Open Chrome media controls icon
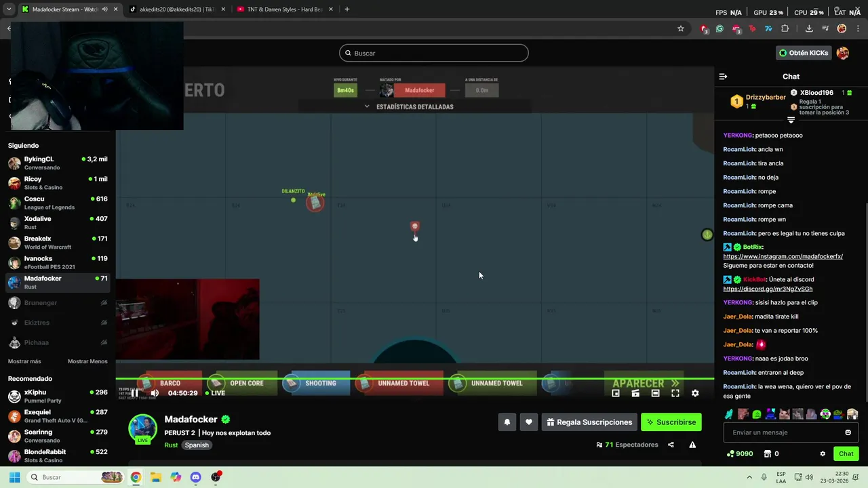 pos(825,28)
